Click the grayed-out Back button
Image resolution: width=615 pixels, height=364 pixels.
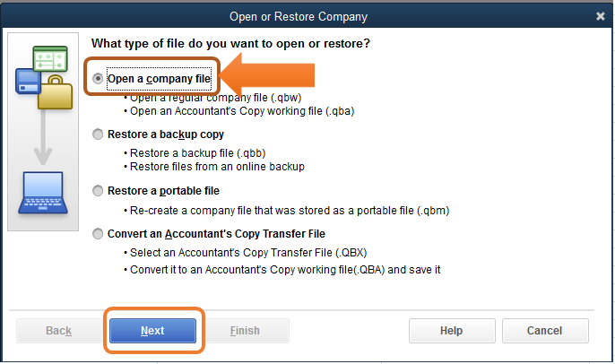click(59, 331)
